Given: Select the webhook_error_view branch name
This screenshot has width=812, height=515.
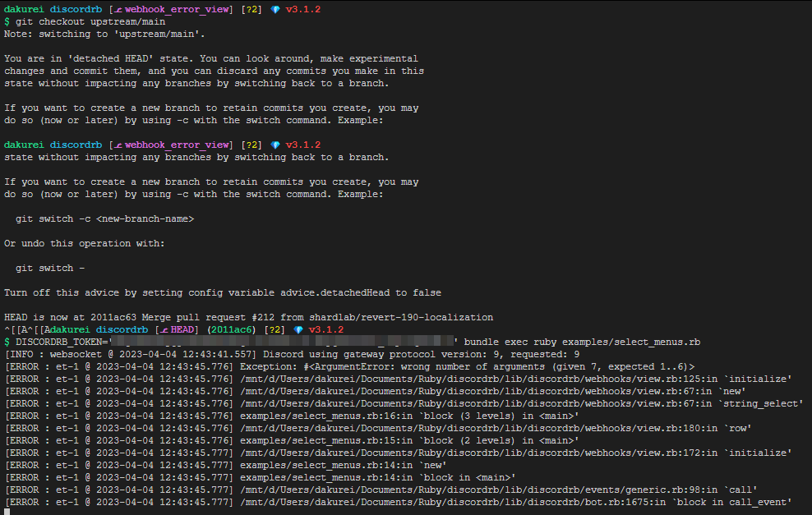Looking at the screenshot, I should (x=177, y=9).
